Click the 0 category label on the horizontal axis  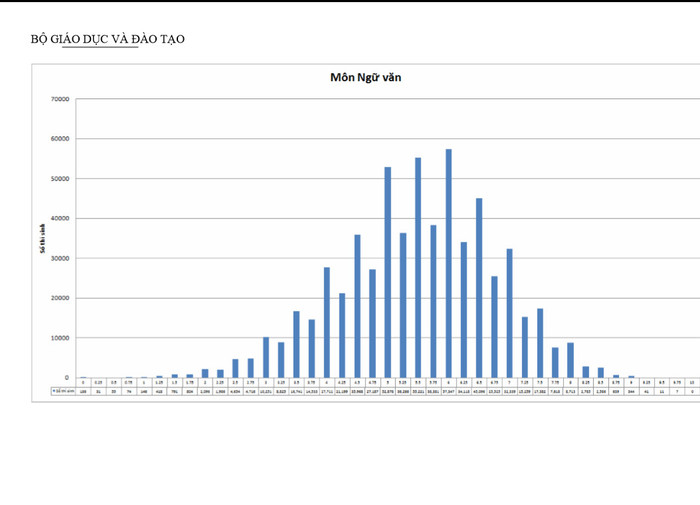pyautogui.click(x=83, y=382)
